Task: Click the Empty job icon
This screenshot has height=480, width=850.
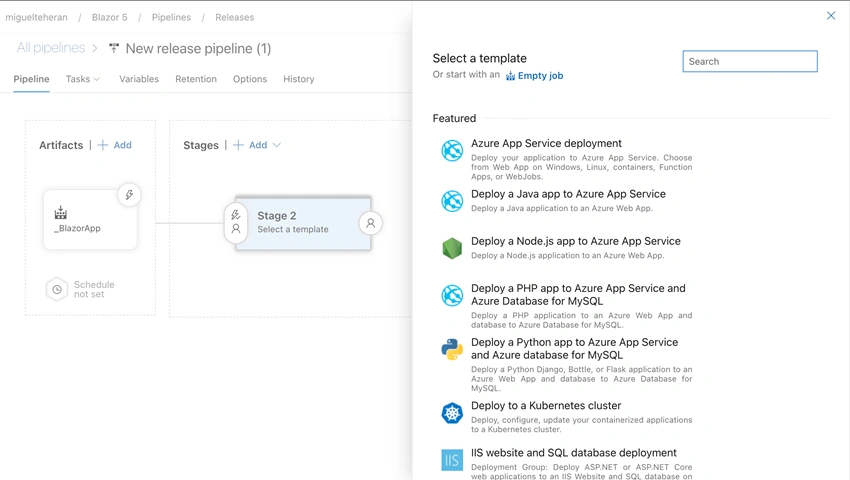Action: (x=510, y=76)
